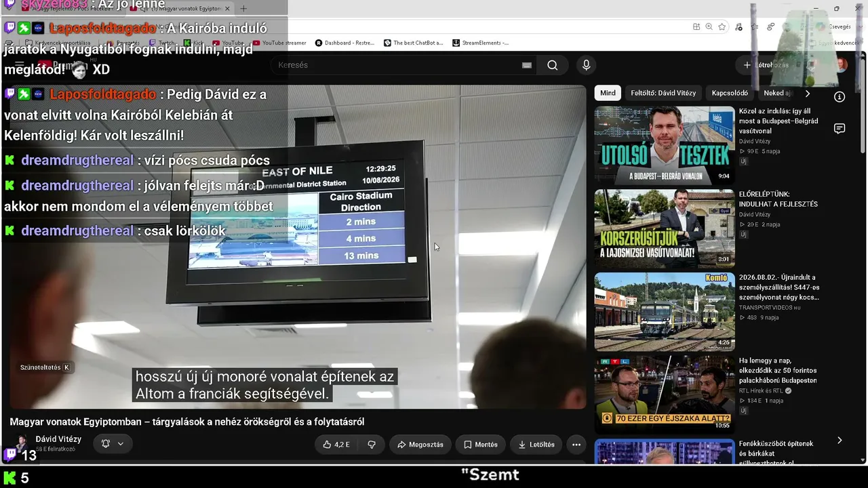This screenshot has width=868, height=488.
Task: Bookmark this page with the star icon
Action: pos(722,26)
